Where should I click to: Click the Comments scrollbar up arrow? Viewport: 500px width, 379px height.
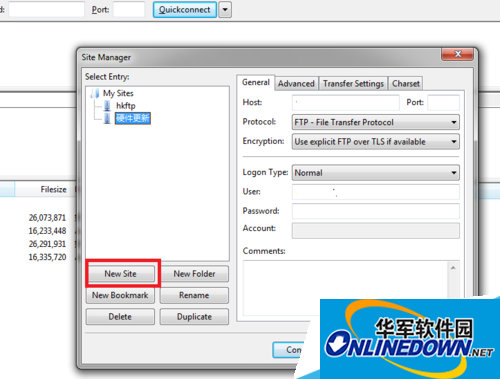click(453, 268)
